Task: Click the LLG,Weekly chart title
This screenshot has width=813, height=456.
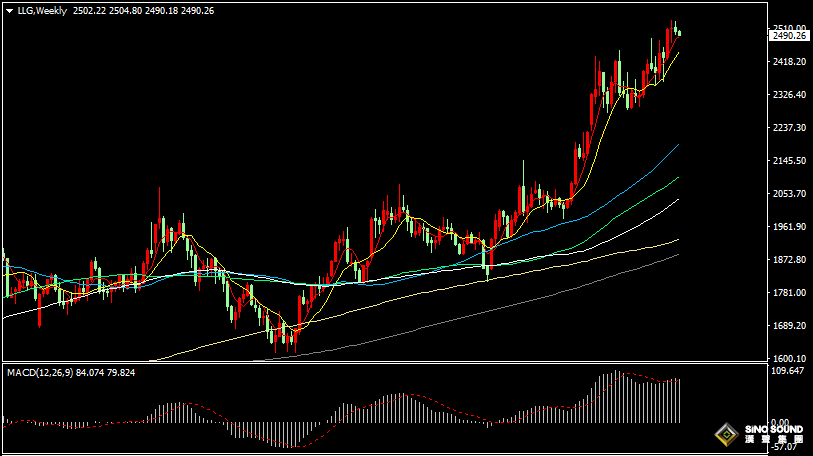Action: [37, 10]
